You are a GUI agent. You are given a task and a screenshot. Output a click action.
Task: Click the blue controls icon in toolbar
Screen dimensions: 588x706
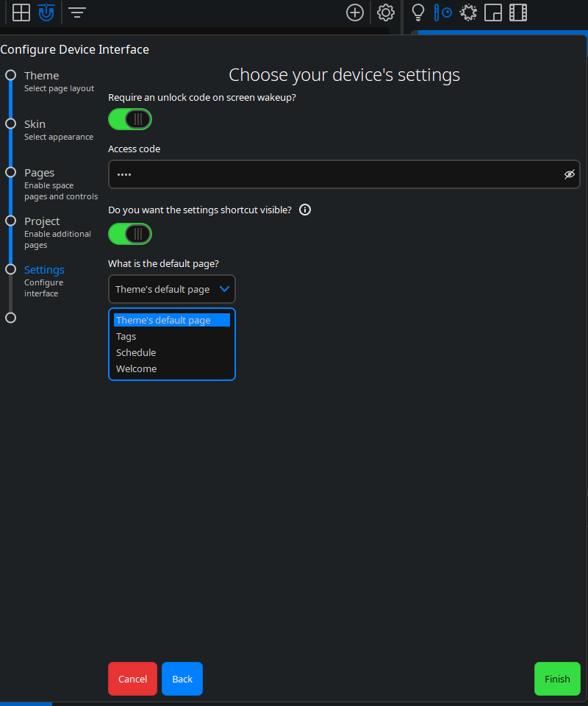pyautogui.click(x=442, y=13)
